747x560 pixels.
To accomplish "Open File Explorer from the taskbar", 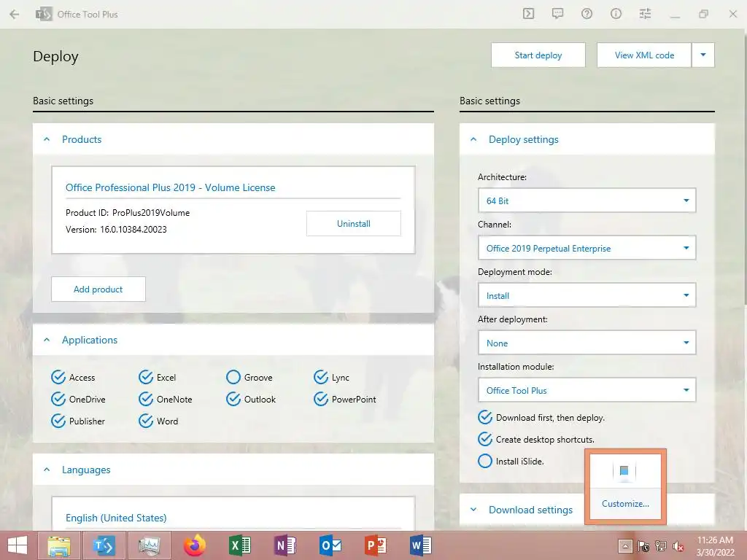I will pos(59,545).
